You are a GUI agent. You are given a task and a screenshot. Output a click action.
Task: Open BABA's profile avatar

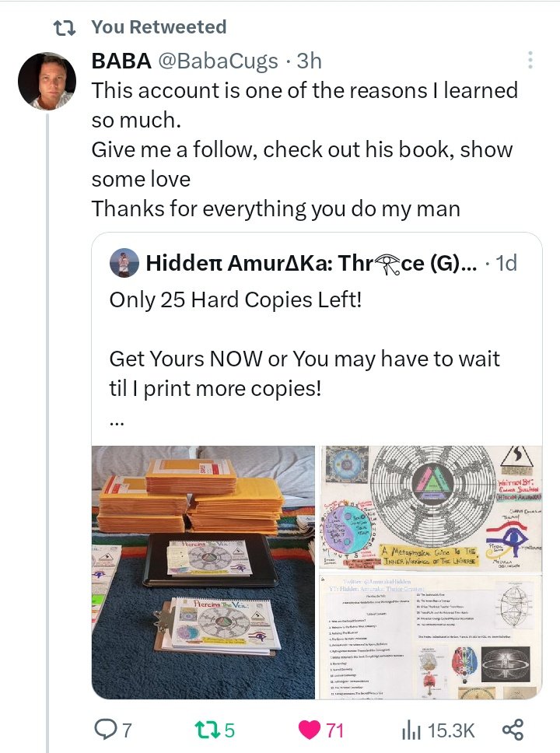point(47,81)
